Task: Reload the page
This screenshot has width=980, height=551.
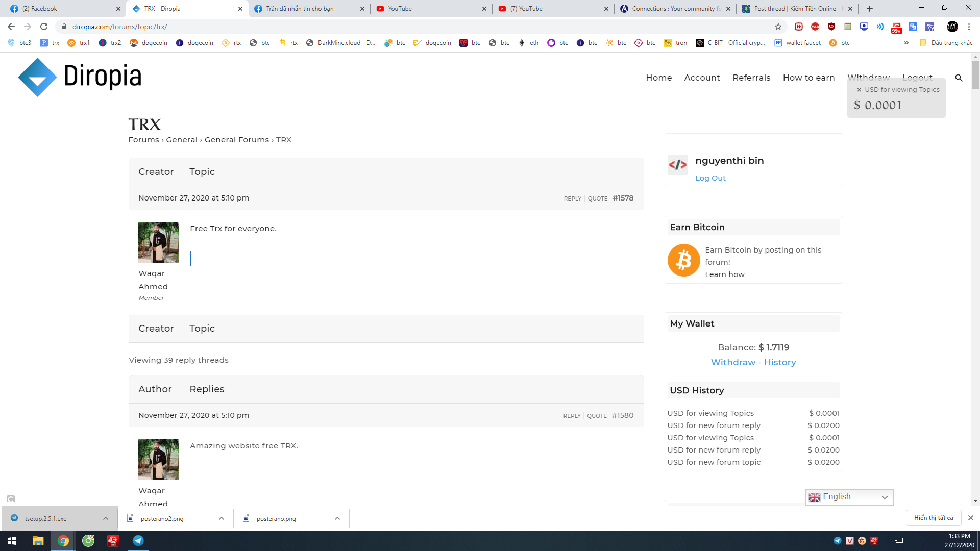Action: point(44,27)
